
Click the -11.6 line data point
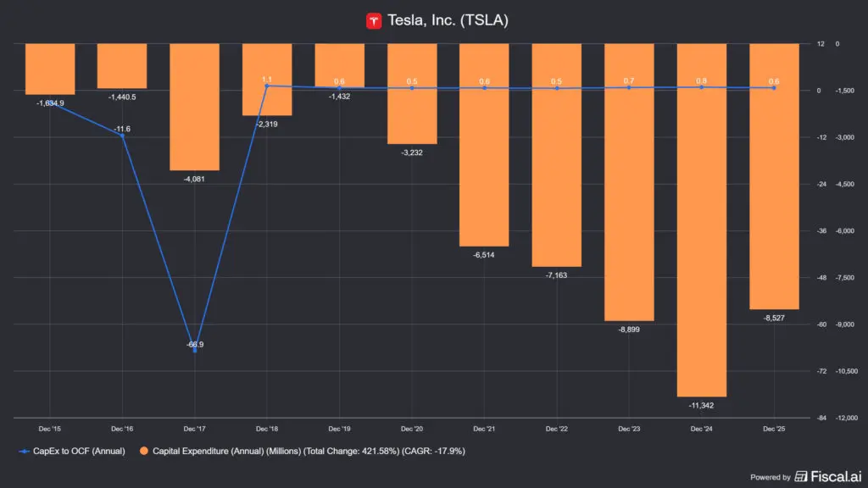(122, 136)
